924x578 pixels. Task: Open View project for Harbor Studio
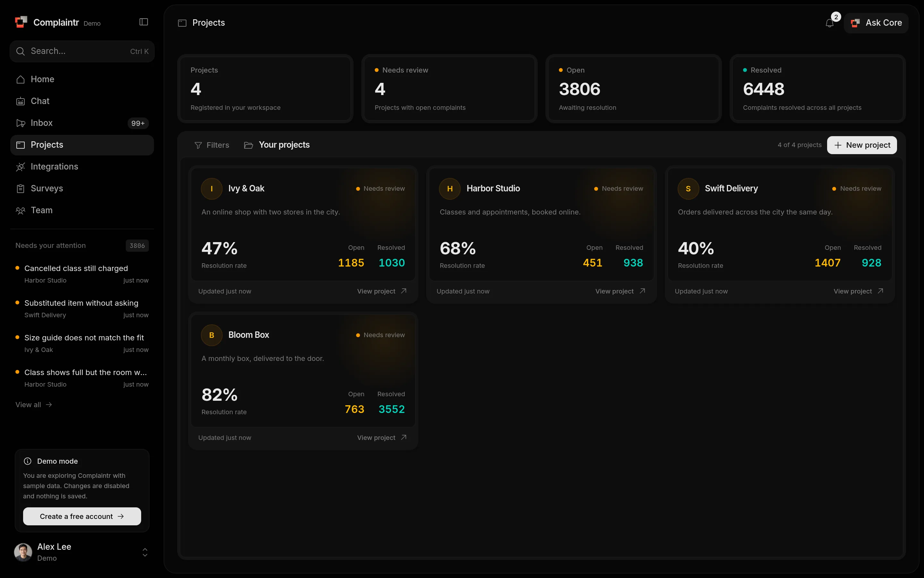tap(620, 291)
